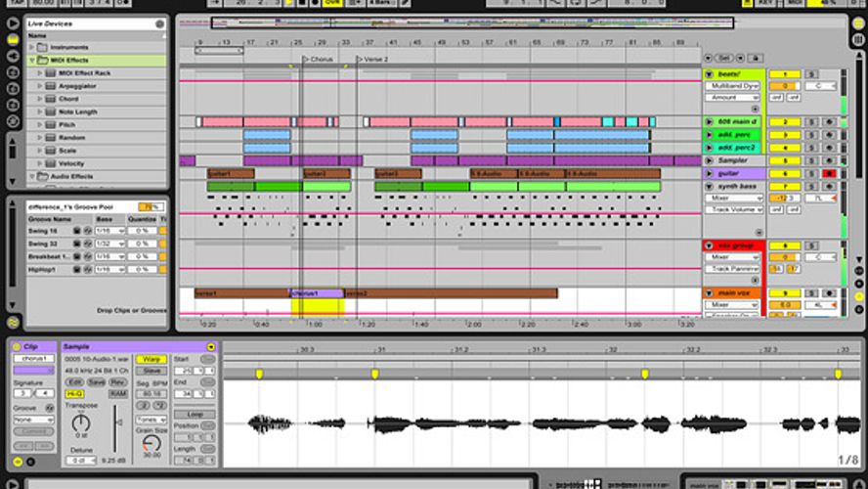Click the chorus1 clip name field
868x489 pixels.
tap(34, 359)
